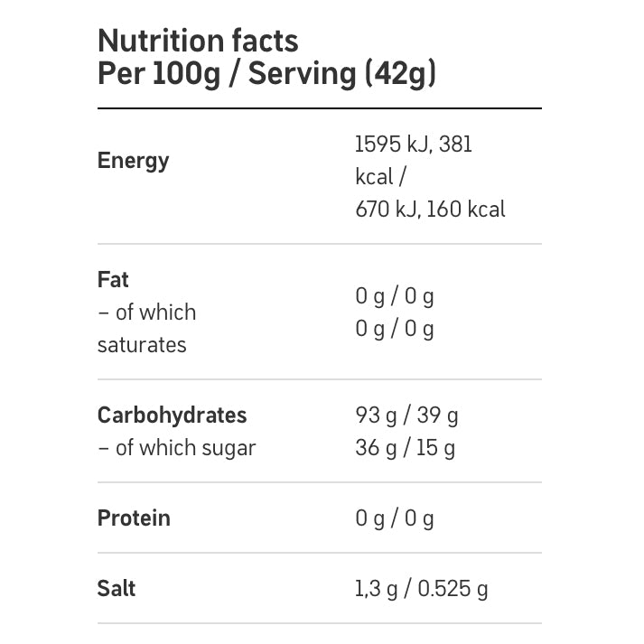Click the "Nutrition facts" heading
This screenshot has width=644, height=644.
click(x=198, y=41)
